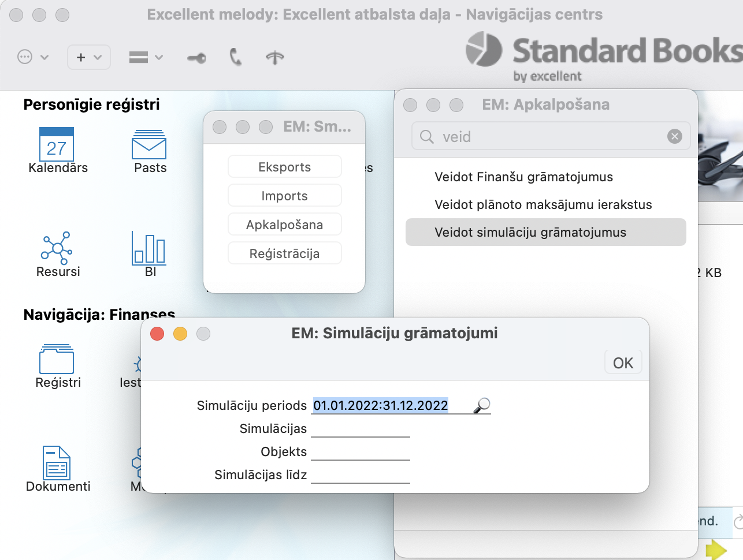
Task: Click magnifier next to Simulāciju periods
Action: tap(481, 406)
